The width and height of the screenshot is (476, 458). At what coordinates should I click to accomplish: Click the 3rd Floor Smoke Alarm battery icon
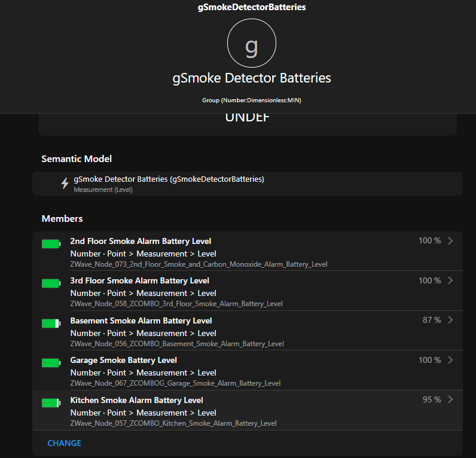click(51, 283)
